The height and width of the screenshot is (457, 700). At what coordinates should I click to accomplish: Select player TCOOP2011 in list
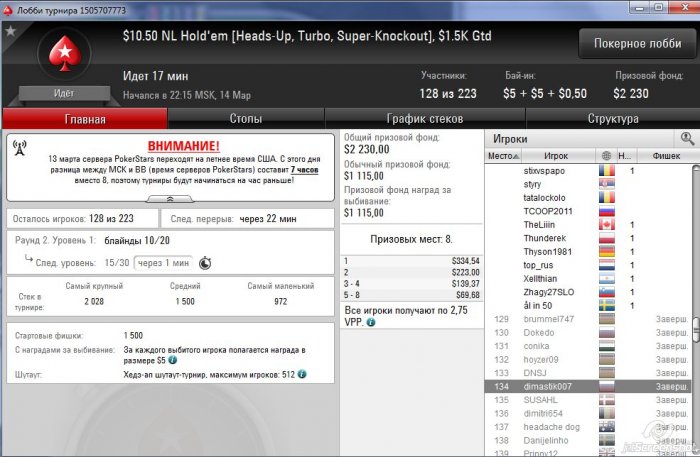click(548, 211)
